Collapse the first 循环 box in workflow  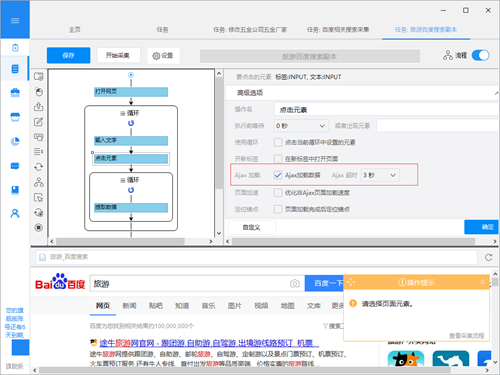click(123, 113)
